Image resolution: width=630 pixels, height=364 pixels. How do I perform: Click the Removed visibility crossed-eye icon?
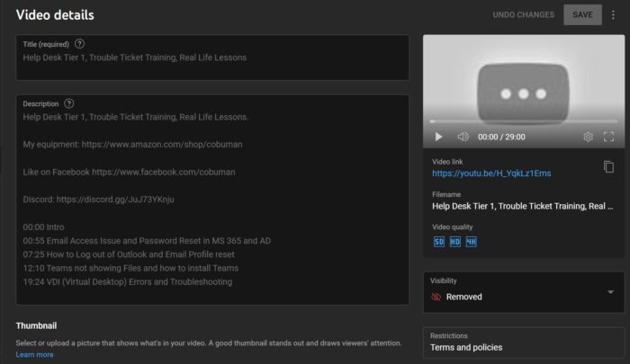(x=436, y=297)
